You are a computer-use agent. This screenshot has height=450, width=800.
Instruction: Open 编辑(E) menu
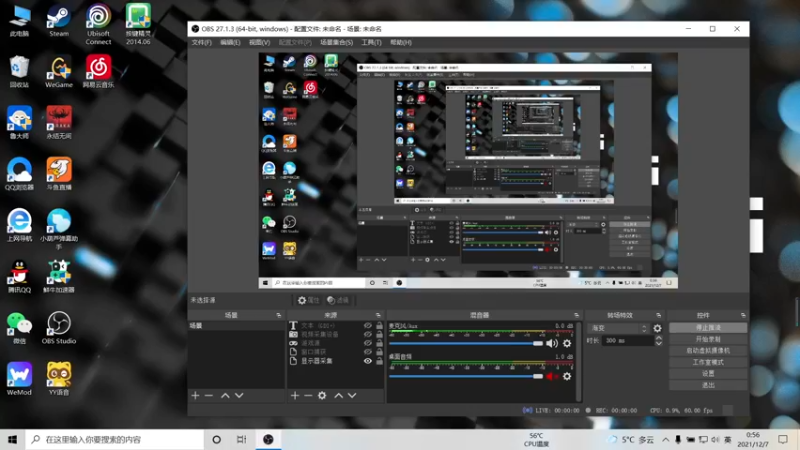click(x=230, y=42)
